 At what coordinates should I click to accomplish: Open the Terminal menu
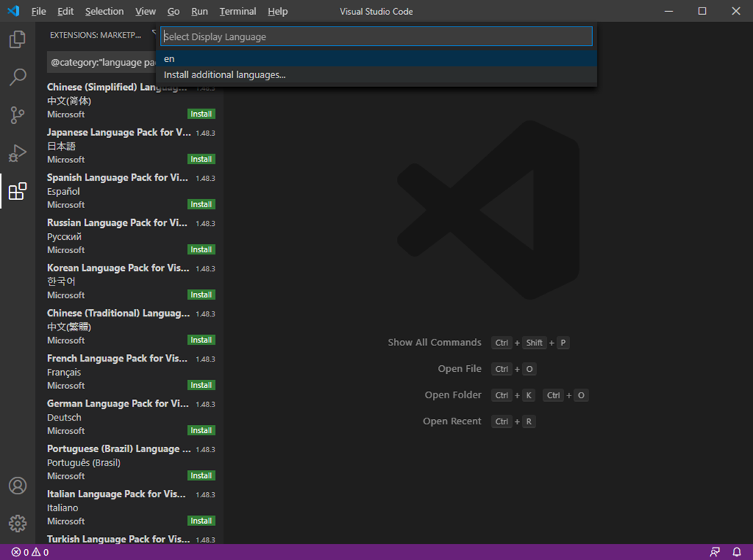pos(237,11)
